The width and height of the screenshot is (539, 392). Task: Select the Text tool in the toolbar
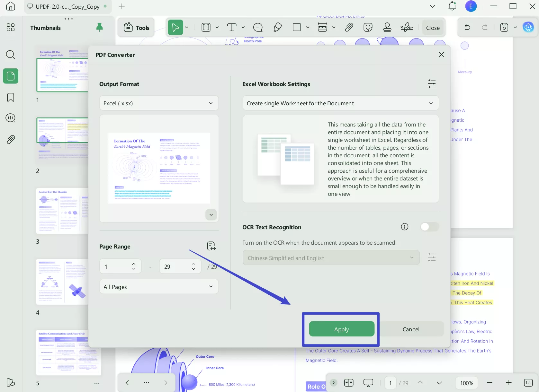pyautogui.click(x=232, y=27)
